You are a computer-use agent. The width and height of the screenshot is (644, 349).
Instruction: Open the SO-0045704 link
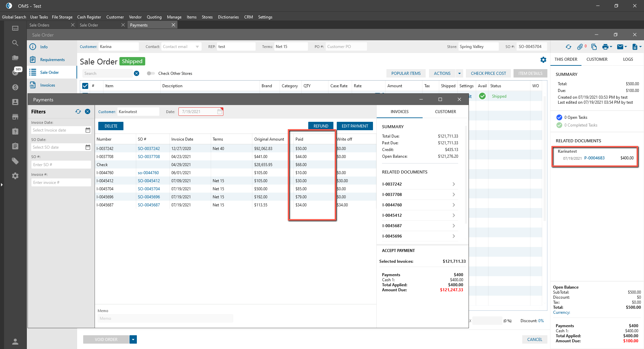tap(149, 189)
